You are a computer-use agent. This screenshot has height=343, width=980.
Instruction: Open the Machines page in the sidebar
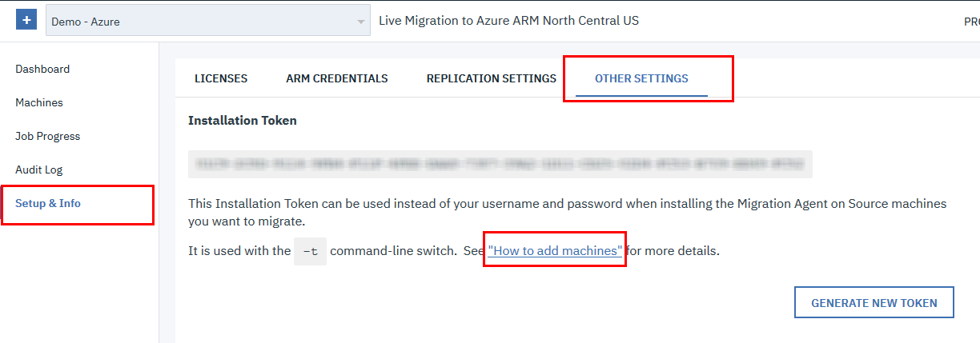coord(39,102)
